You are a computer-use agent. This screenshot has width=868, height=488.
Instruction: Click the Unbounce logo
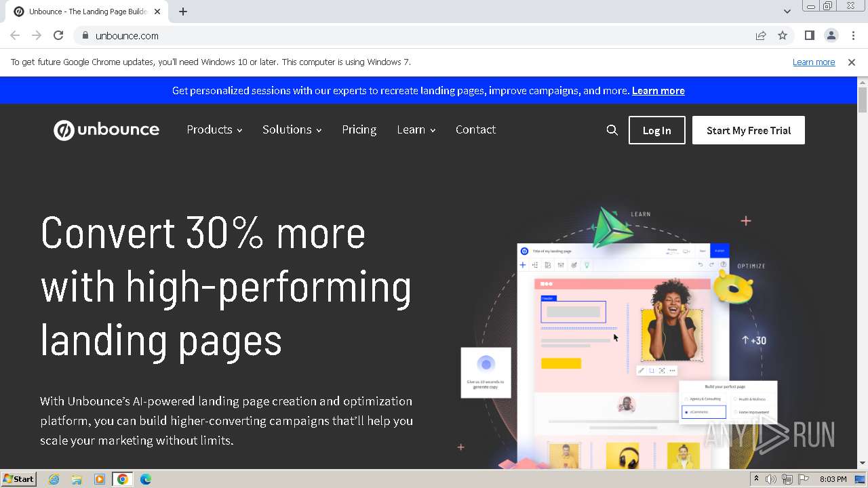pyautogui.click(x=106, y=129)
